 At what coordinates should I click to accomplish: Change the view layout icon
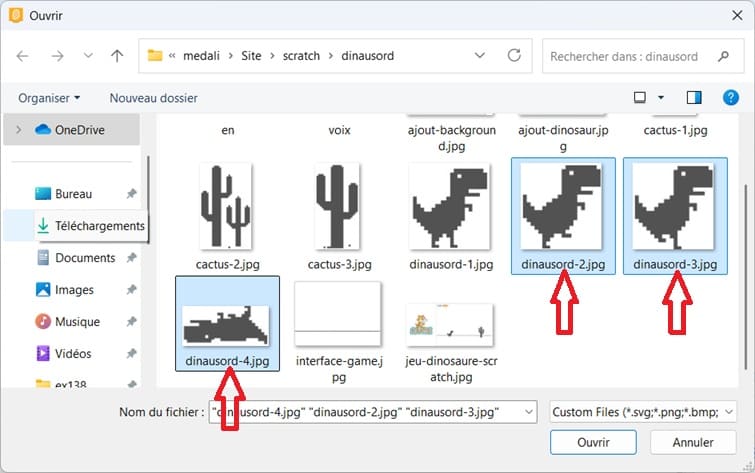coord(639,98)
